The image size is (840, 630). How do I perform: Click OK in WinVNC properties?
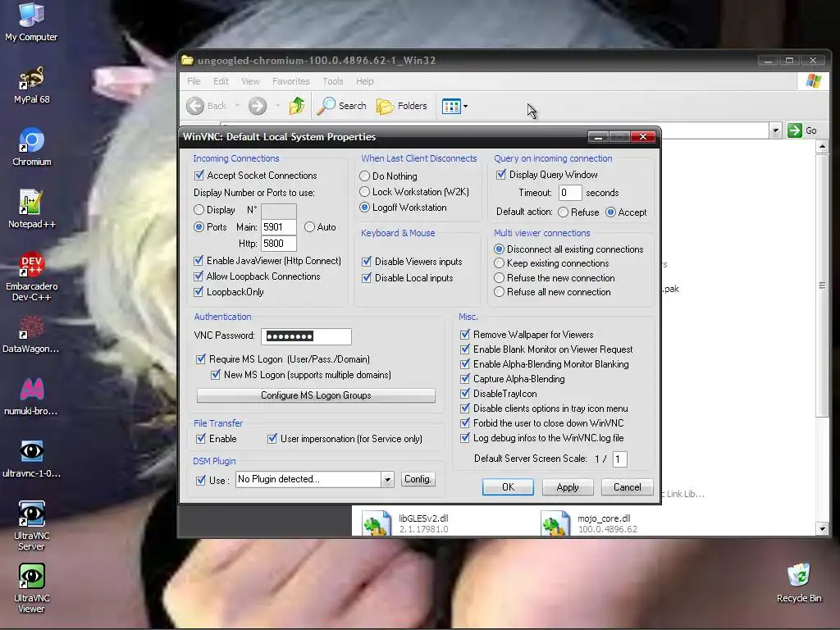tap(508, 487)
